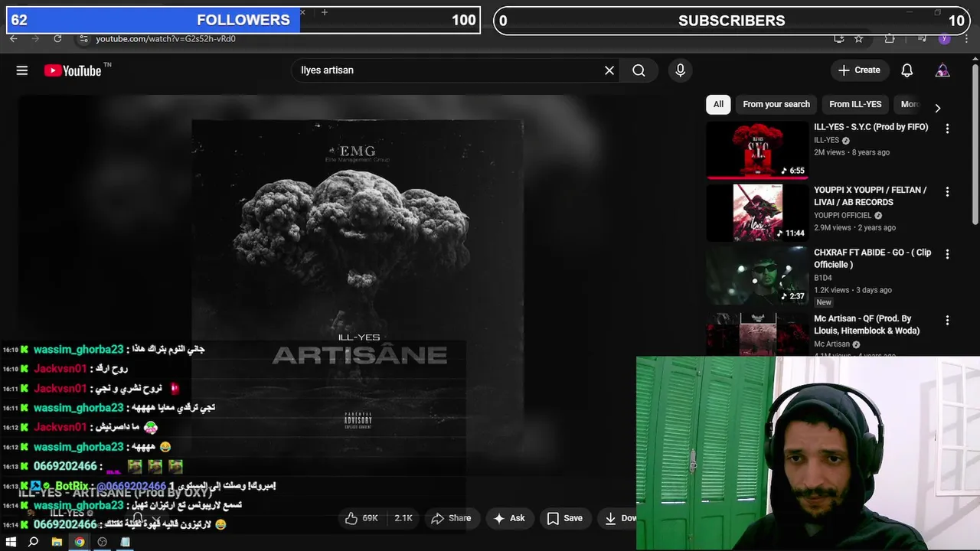Screen dimensions: 980x551
Task: Go back one page in Chrome
Action: click(13, 38)
